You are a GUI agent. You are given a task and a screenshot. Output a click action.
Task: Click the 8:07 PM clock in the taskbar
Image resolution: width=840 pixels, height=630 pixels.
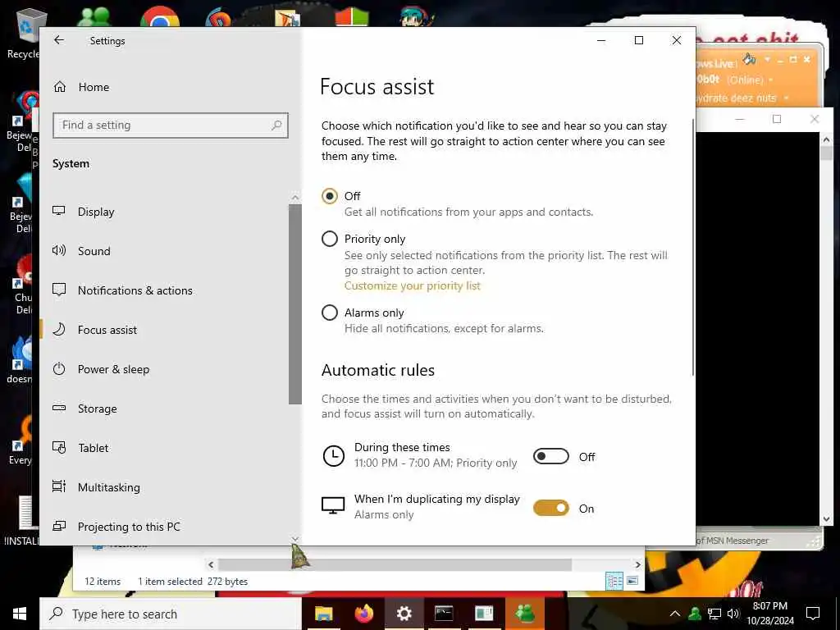click(769, 614)
